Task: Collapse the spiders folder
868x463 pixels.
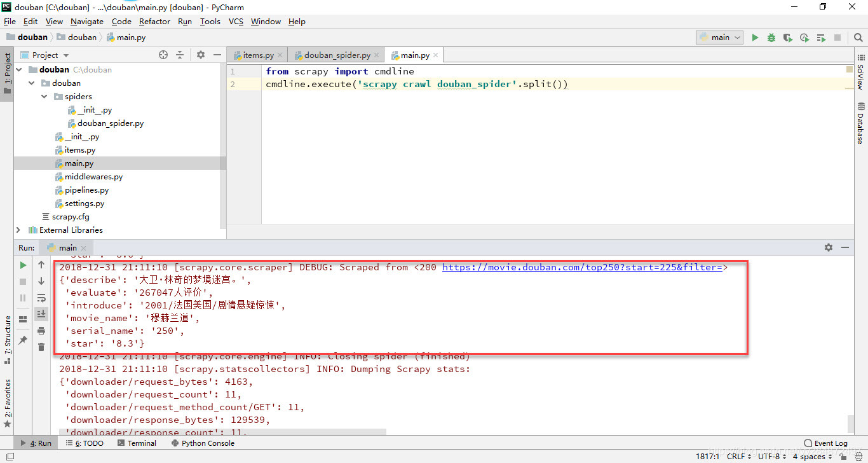Action: point(44,97)
